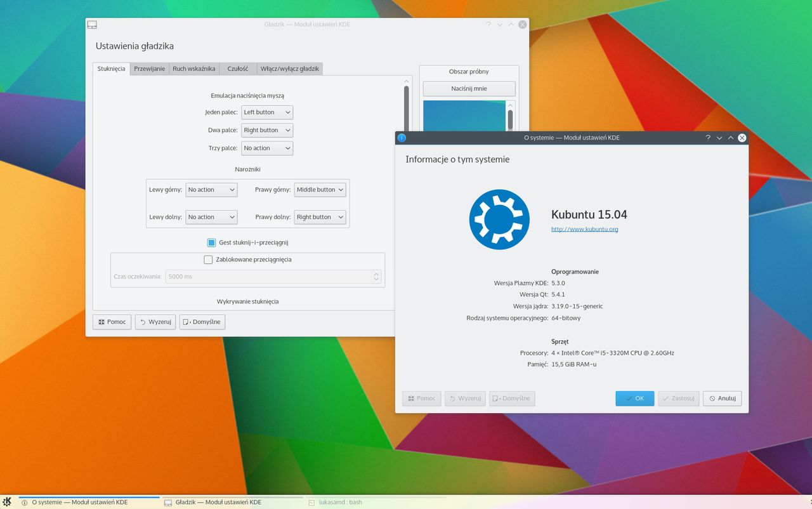Click the KDE application launcher icon
812x509 pixels.
coord(7,502)
